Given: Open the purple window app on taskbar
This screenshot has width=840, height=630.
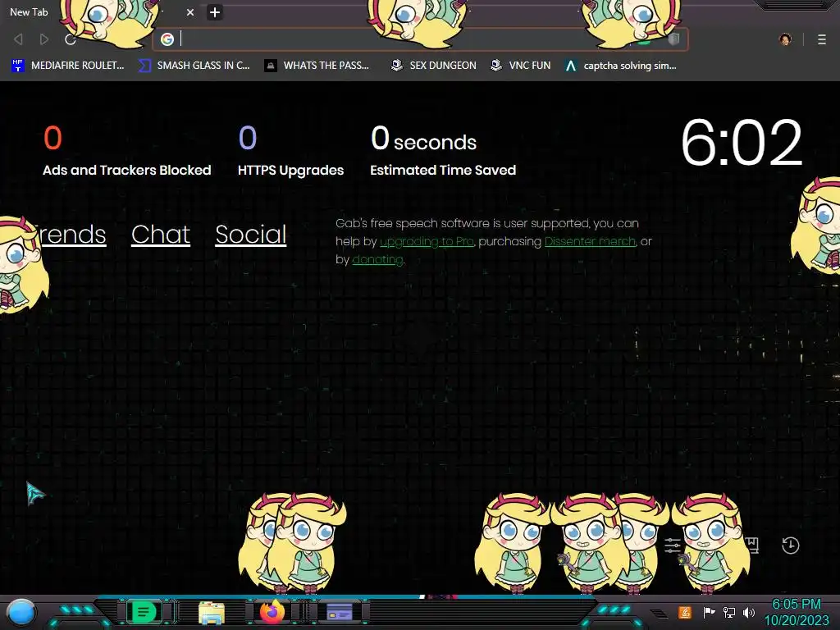Looking at the screenshot, I should (x=339, y=612).
